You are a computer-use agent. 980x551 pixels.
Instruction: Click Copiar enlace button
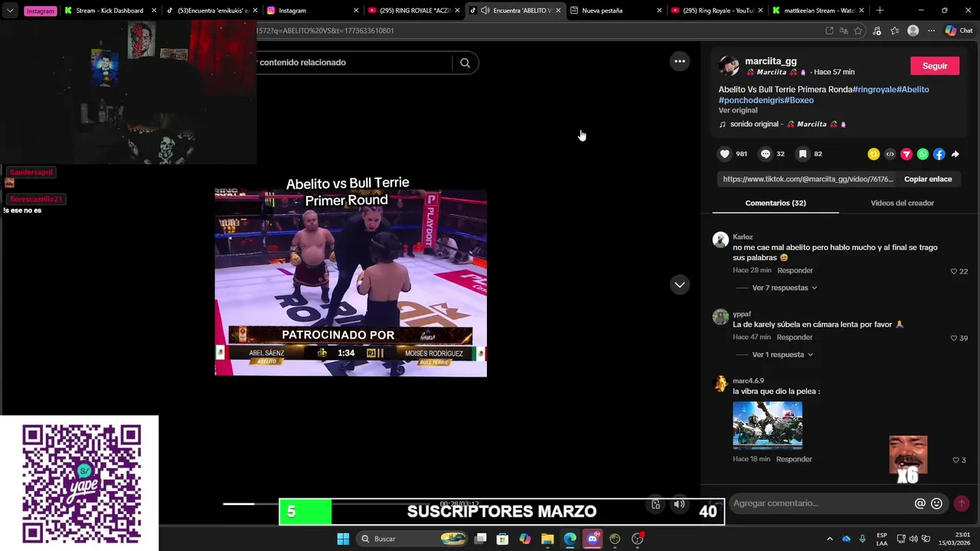(928, 179)
